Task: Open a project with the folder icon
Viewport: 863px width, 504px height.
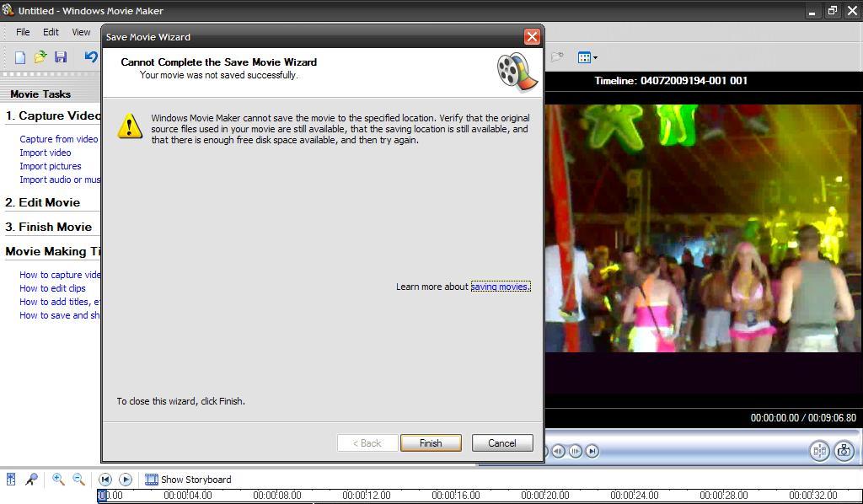Action: point(40,56)
